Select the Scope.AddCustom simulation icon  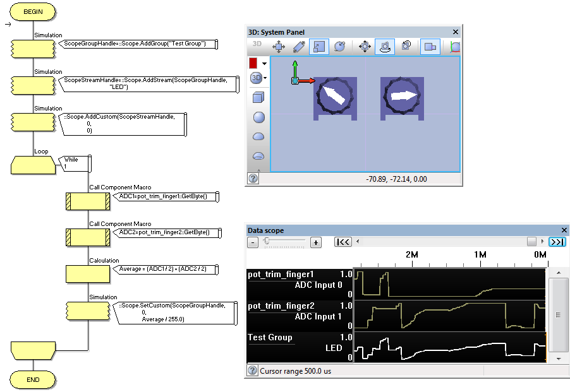(33, 122)
